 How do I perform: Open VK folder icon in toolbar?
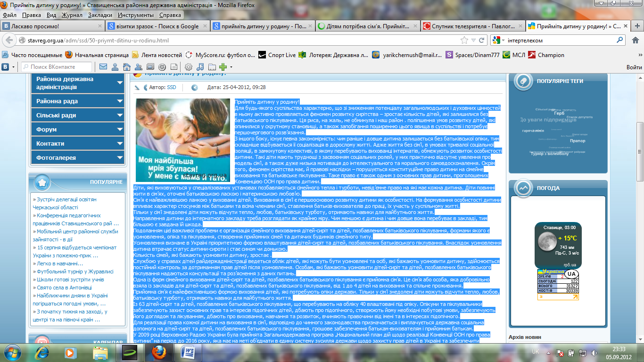(212, 67)
